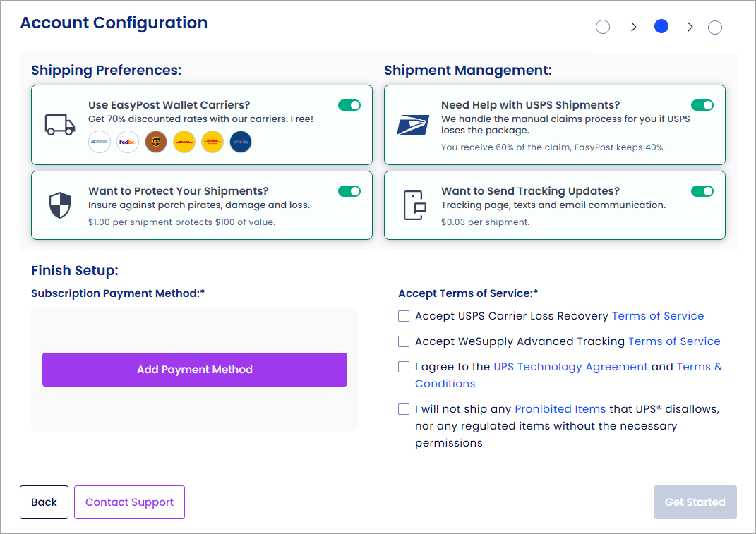Click the DHL logo without subtitle
The image size is (756, 534).
click(184, 142)
